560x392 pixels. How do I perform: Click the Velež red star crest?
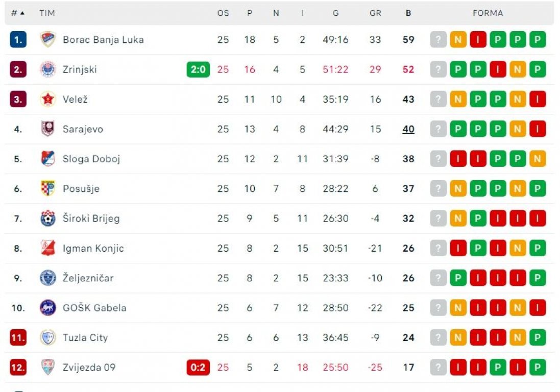(x=47, y=99)
